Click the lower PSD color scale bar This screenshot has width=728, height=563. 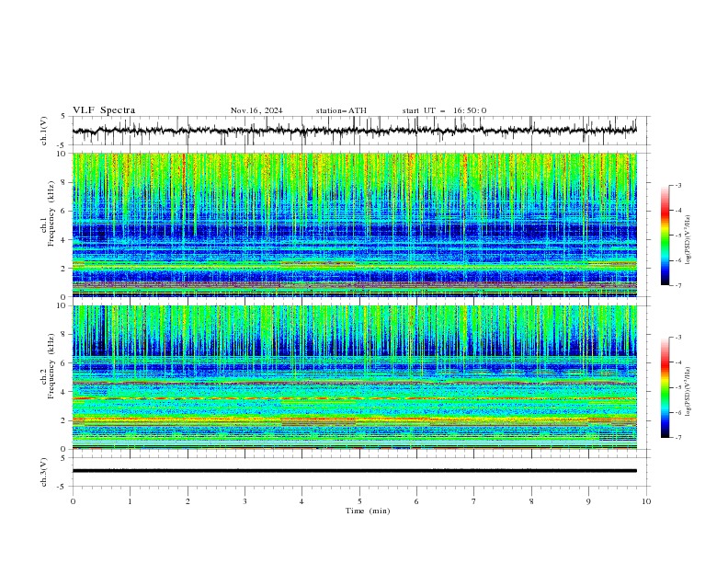click(665, 387)
